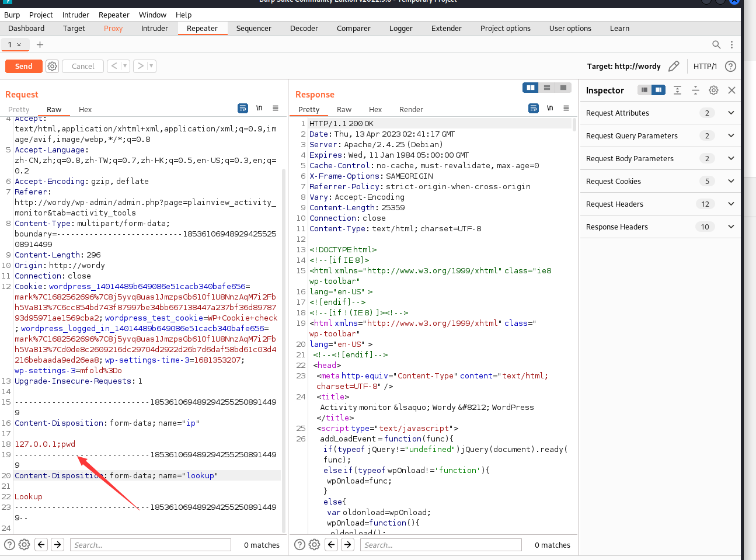
Task: Expand the Response Headers section
Action: [x=731, y=227]
